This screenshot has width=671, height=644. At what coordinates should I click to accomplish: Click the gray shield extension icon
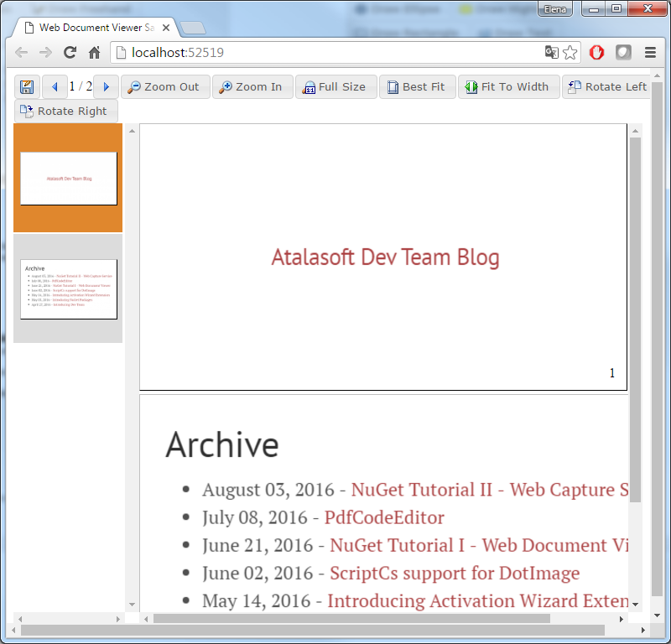pyautogui.click(x=623, y=53)
